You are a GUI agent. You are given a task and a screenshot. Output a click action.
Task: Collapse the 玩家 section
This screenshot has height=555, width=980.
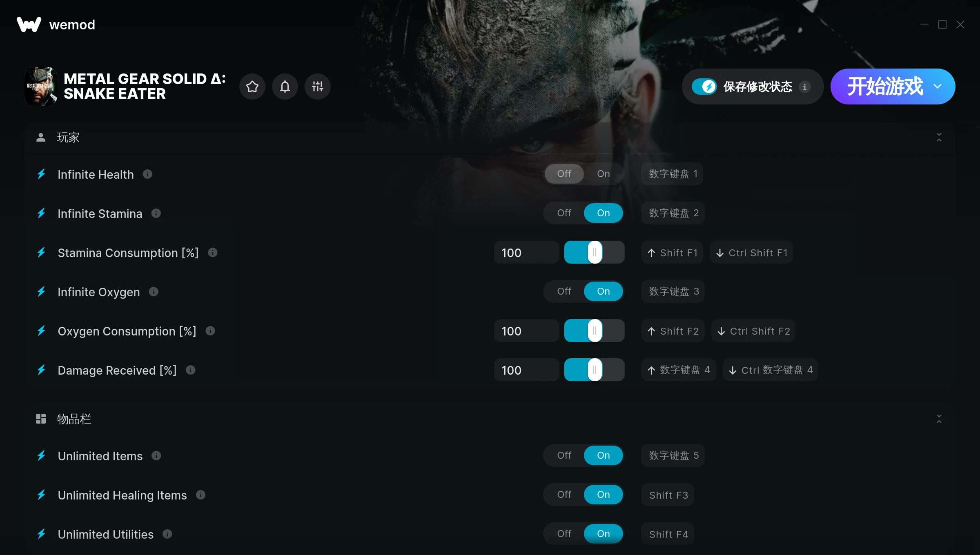939,138
